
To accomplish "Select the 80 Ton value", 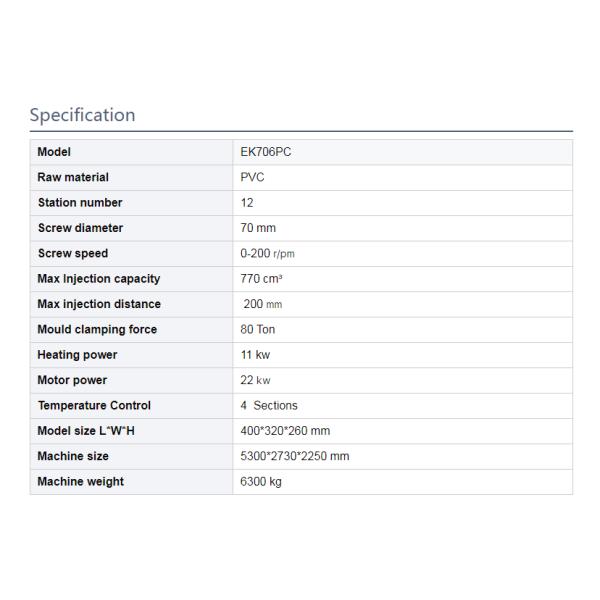I will (258, 329).
